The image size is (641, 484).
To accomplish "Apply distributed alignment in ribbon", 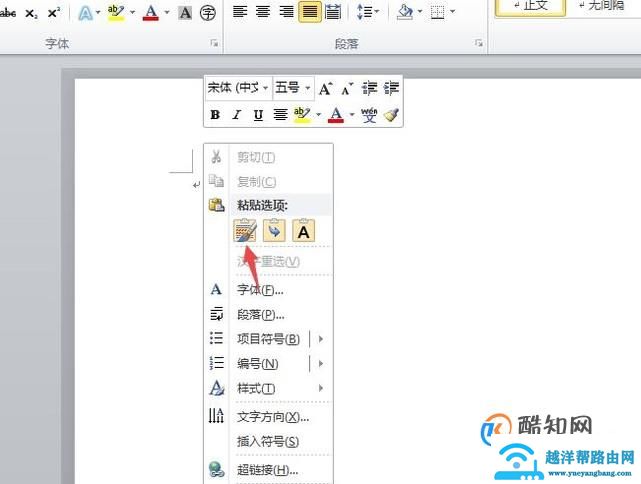I will point(333,12).
